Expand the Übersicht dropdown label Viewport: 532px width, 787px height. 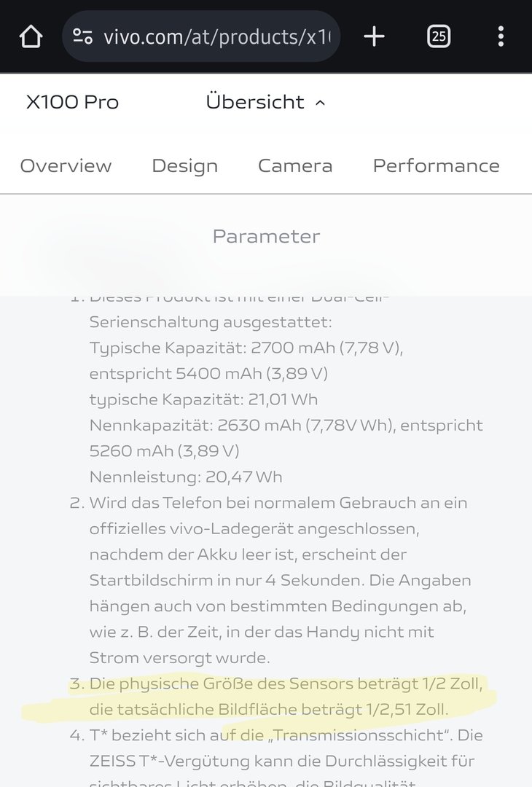pos(255,102)
